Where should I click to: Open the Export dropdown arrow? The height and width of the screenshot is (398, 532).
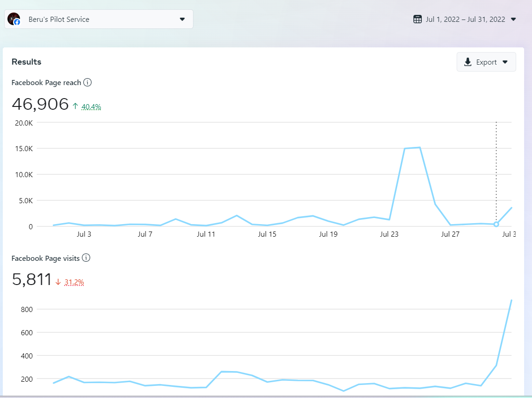505,62
